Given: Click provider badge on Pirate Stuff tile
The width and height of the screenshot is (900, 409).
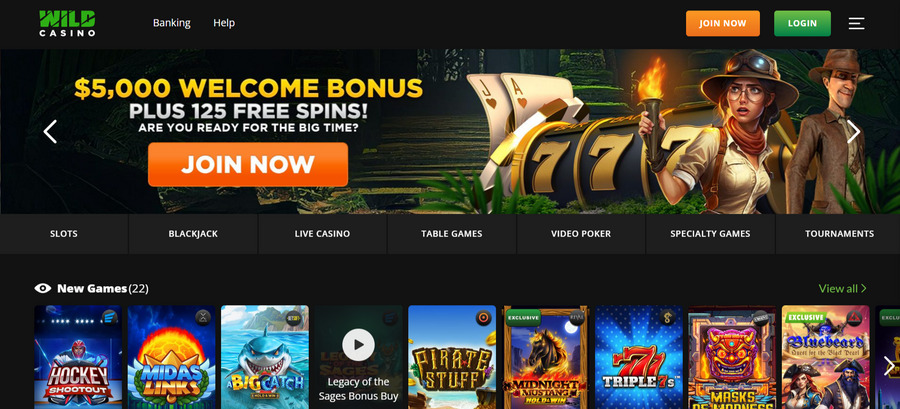Looking at the screenshot, I should click(x=483, y=318).
